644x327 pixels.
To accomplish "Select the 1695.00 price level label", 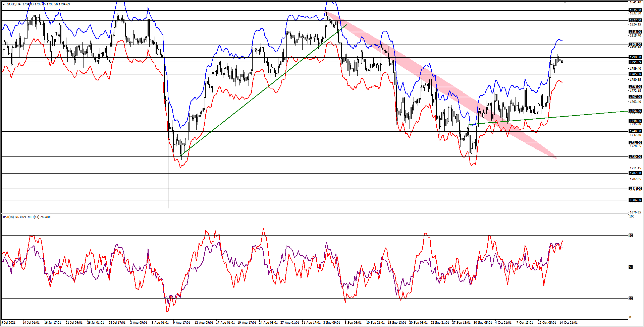I will click(x=635, y=189).
